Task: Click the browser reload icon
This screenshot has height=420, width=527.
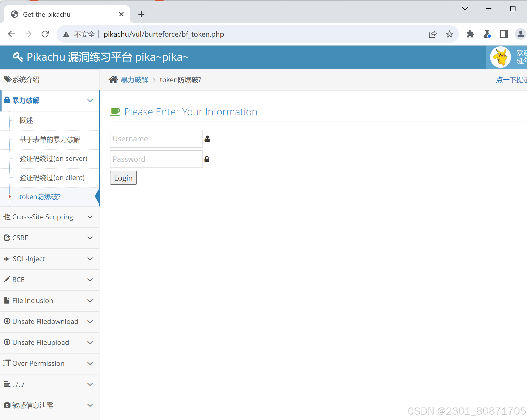Action: (45, 34)
